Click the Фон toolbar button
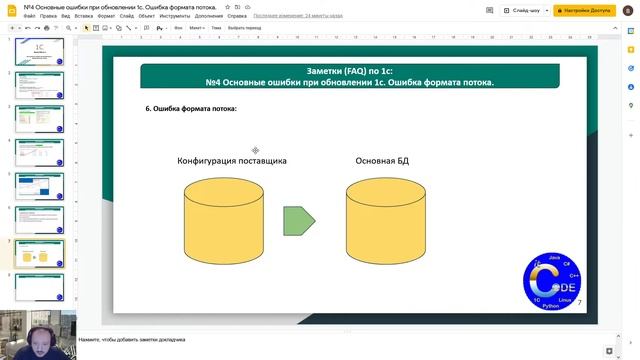This screenshot has height=360, width=640. pos(178,28)
